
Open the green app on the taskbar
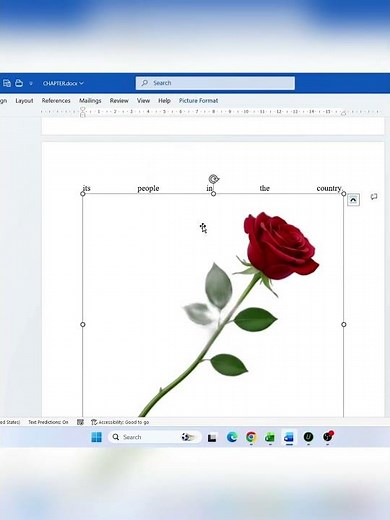click(x=270, y=437)
